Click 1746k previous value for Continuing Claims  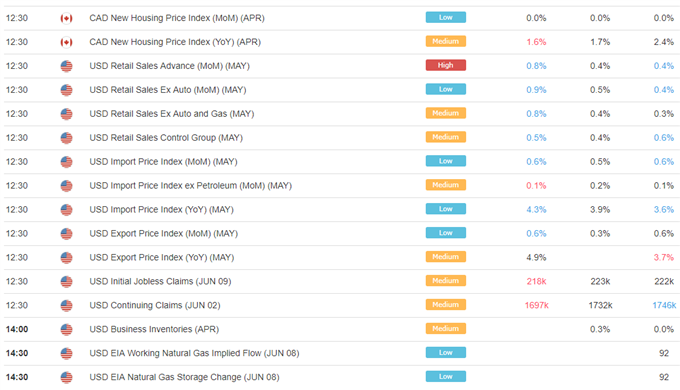(x=664, y=305)
